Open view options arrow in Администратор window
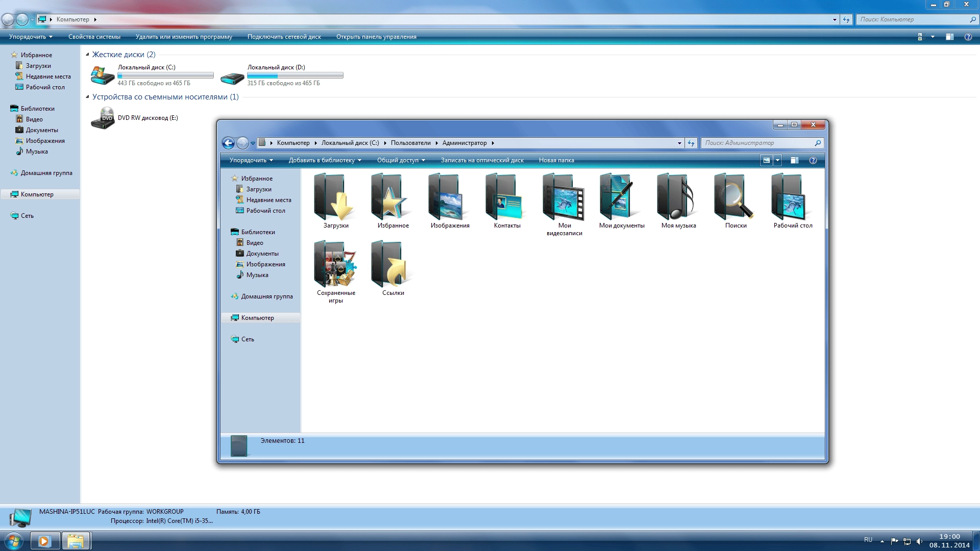The height and width of the screenshot is (551, 980). tap(777, 160)
